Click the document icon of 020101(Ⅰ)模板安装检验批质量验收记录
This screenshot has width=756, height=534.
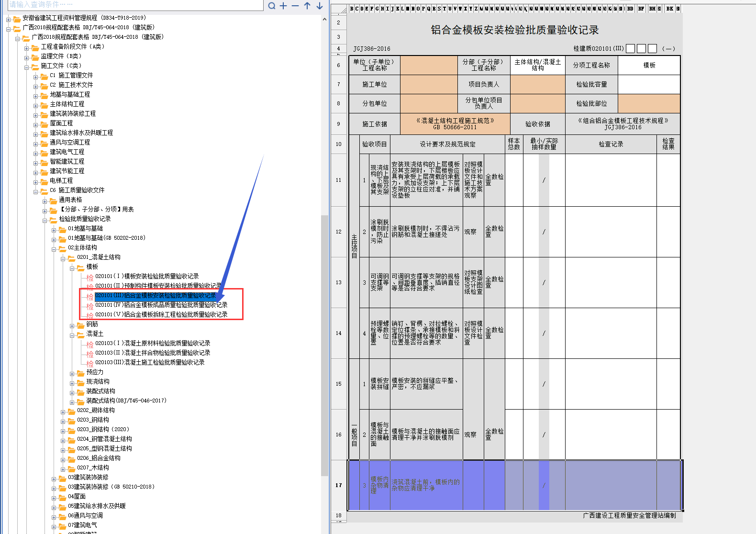(90, 277)
